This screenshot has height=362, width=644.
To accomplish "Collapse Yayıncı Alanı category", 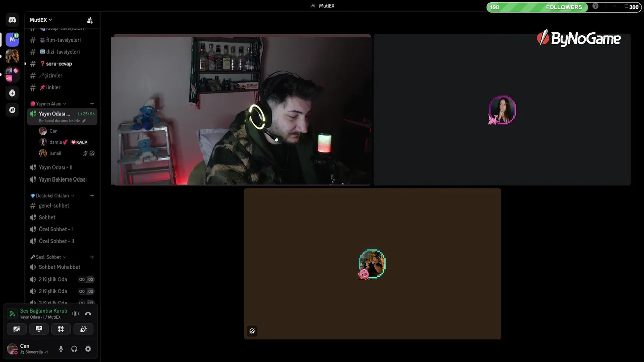I will [x=49, y=104].
